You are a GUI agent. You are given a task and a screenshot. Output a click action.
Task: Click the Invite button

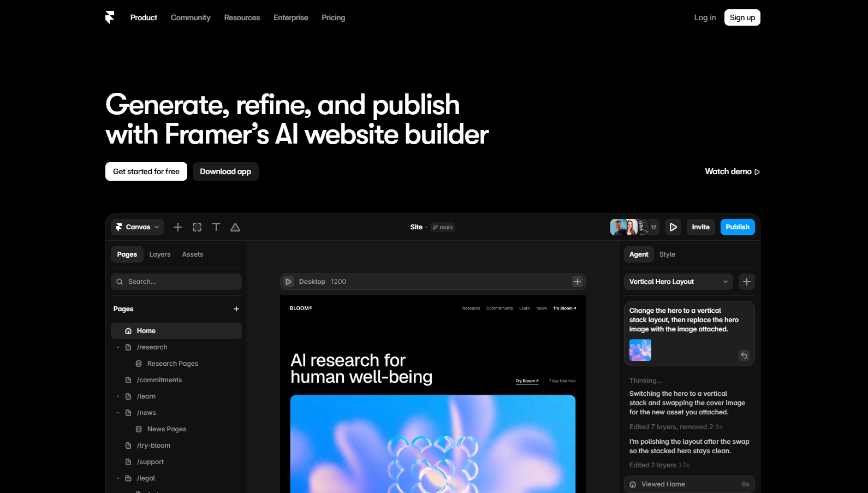[x=701, y=227]
